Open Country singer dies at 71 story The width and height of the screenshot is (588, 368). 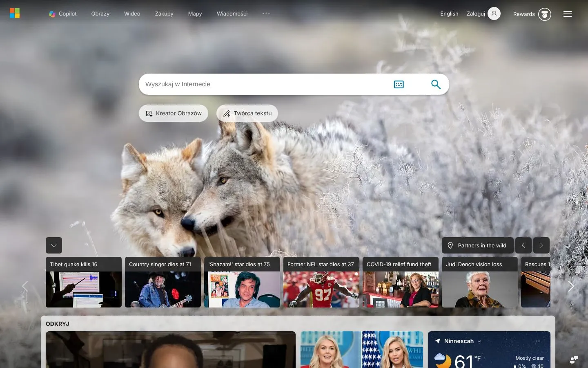pos(163,282)
